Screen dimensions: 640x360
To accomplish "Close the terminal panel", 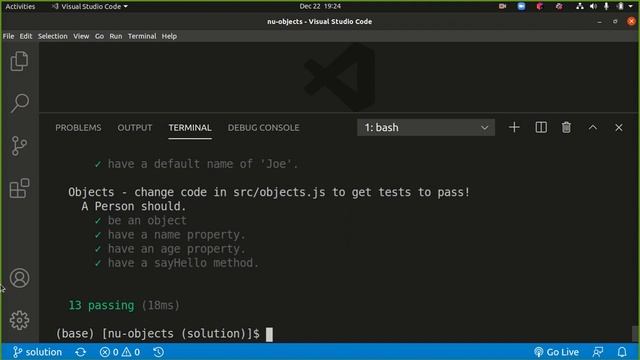I will [619, 127].
